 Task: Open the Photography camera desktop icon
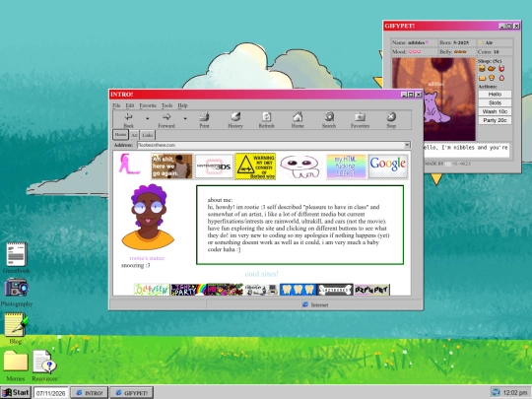[16, 288]
